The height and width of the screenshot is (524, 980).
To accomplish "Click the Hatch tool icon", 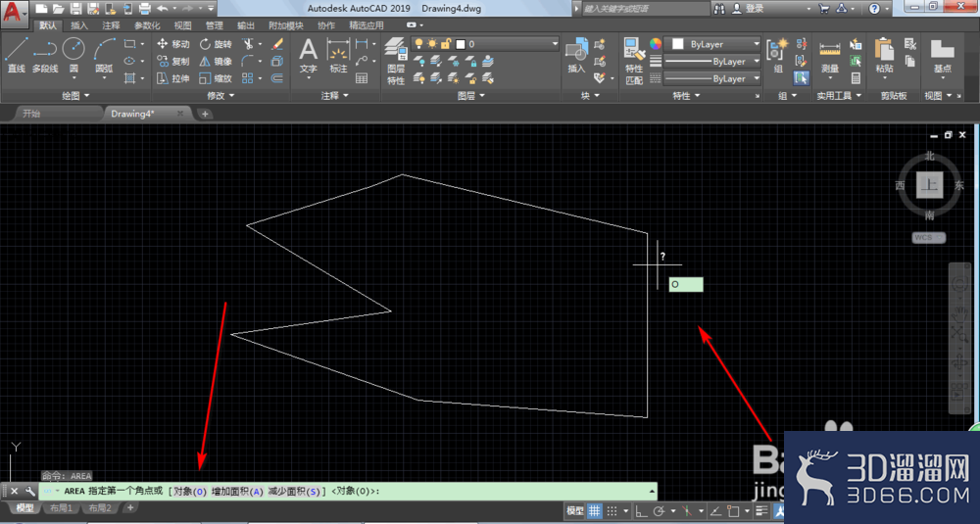I will click(x=129, y=78).
